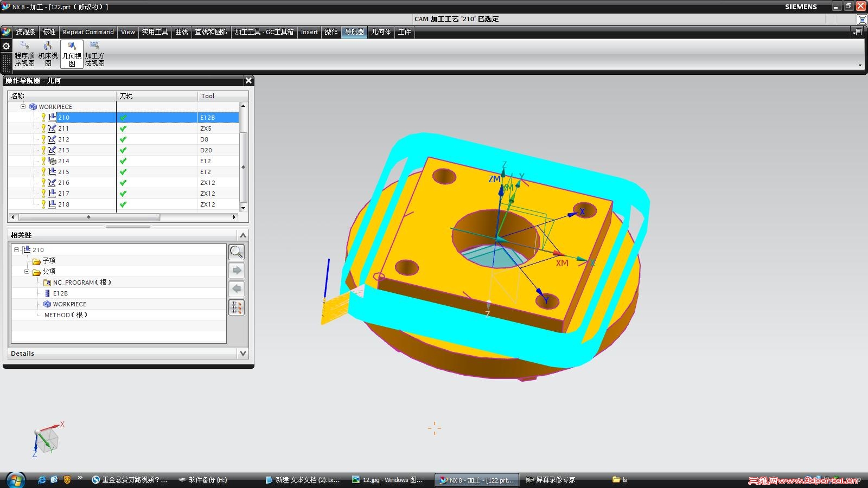Click the down arrow of the navigator's vertical scrollbar
Viewport: 868px width, 488px height.
pyautogui.click(x=243, y=208)
